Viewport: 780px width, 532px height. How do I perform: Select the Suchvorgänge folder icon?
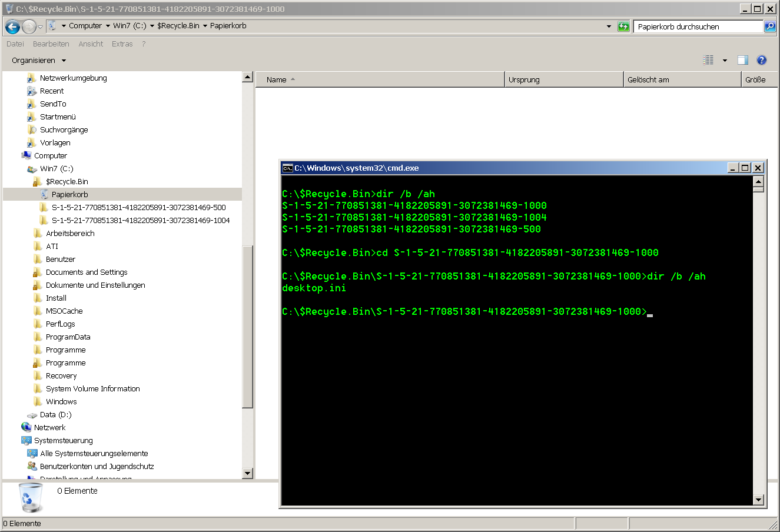32,129
